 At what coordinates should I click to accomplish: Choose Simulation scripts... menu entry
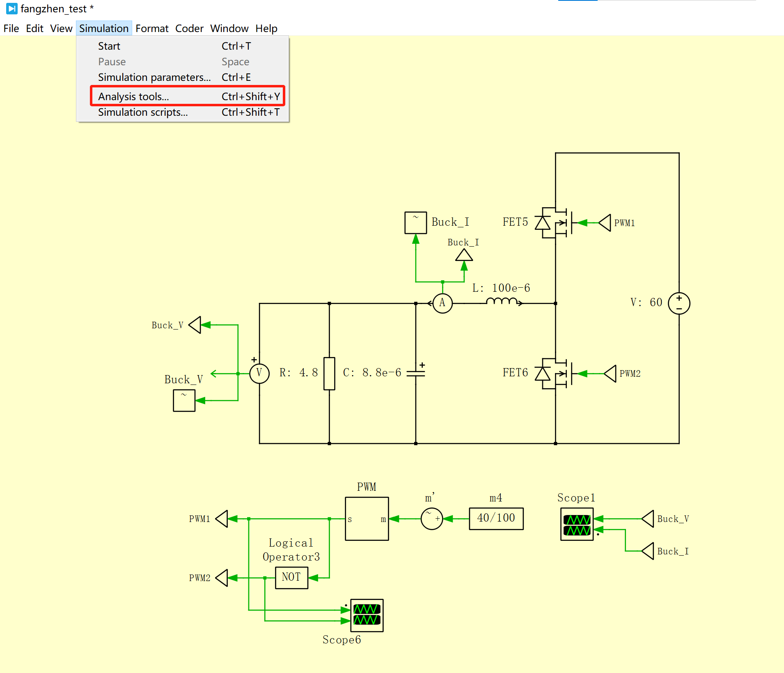183,112
